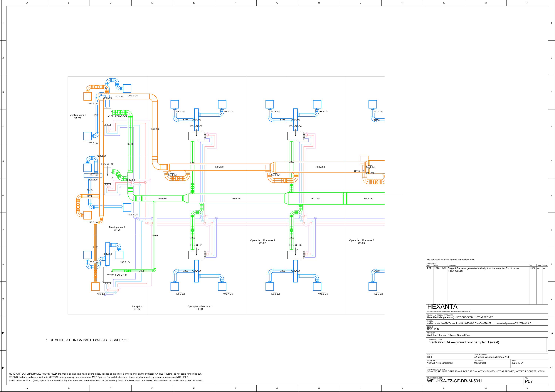Select the S0 — WORK IN PROGRESS status line
555x392 pixels.
pyautogui.click(x=486, y=371)
